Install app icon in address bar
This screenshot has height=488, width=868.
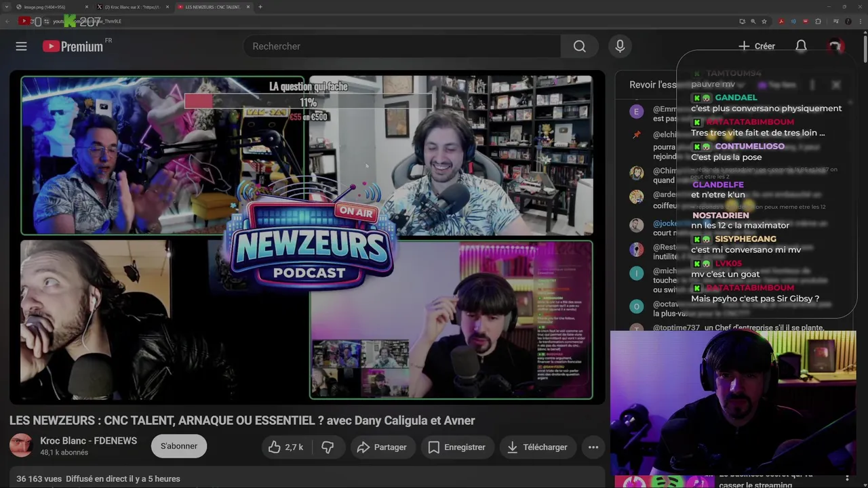pyautogui.click(x=742, y=21)
